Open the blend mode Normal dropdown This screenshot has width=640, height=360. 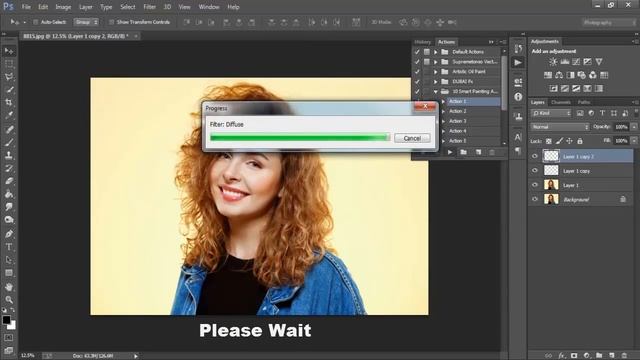(x=560, y=127)
